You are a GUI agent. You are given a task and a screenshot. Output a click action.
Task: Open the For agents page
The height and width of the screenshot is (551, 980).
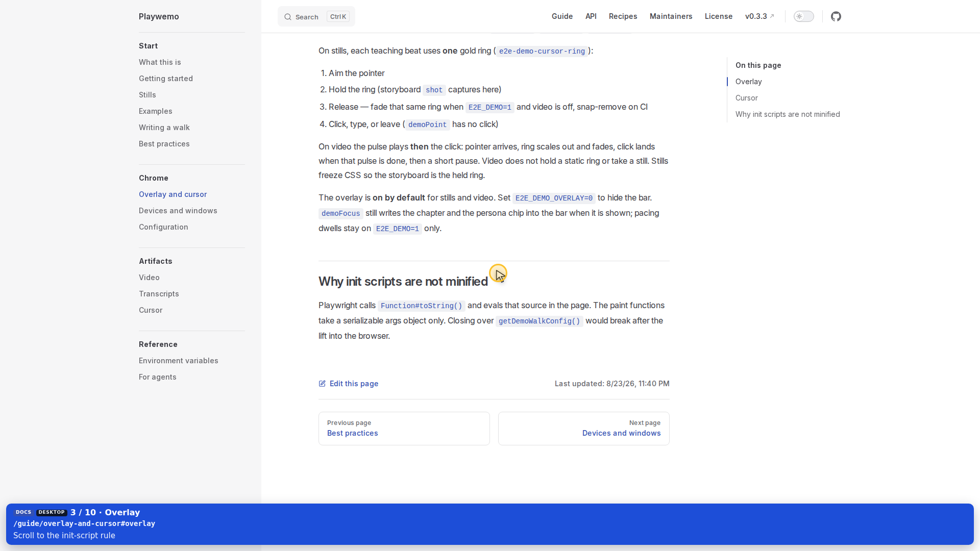point(158,377)
